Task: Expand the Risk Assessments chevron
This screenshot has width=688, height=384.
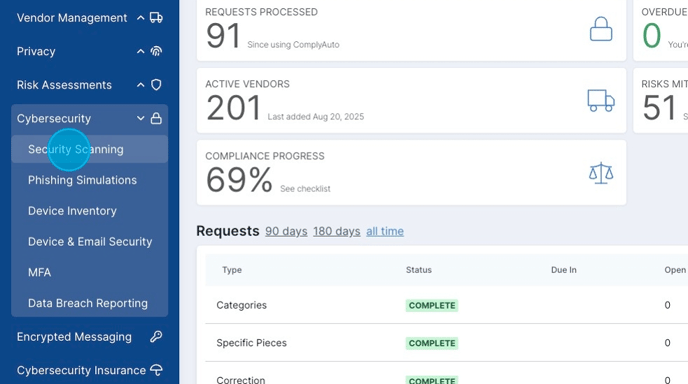Action: point(140,85)
